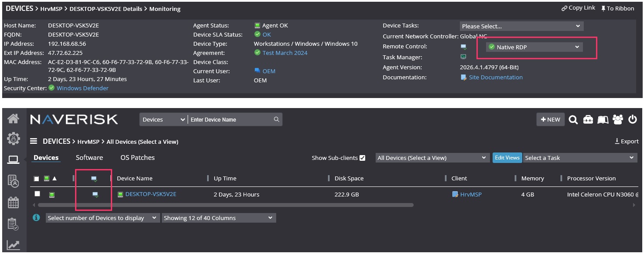Viewport: 644px width, 254px height.
Task: Click the NAVERISK logo
Action: tap(74, 119)
